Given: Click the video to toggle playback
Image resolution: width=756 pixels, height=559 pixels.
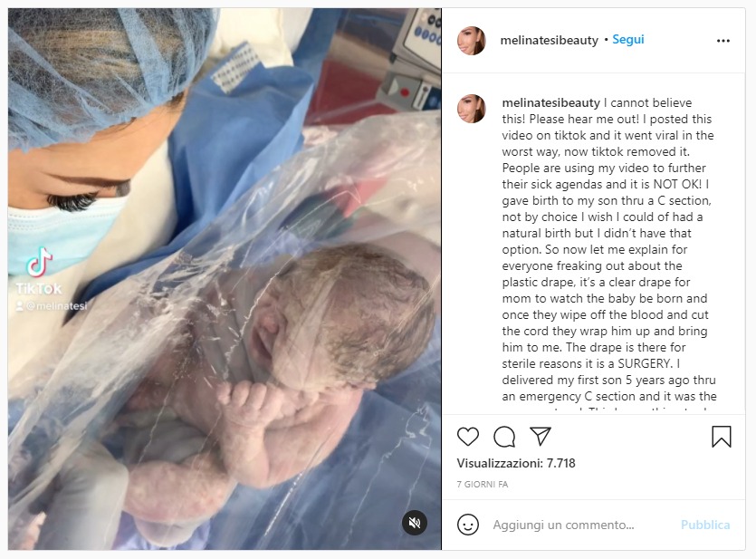Looking at the screenshot, I should pos(225,279).
